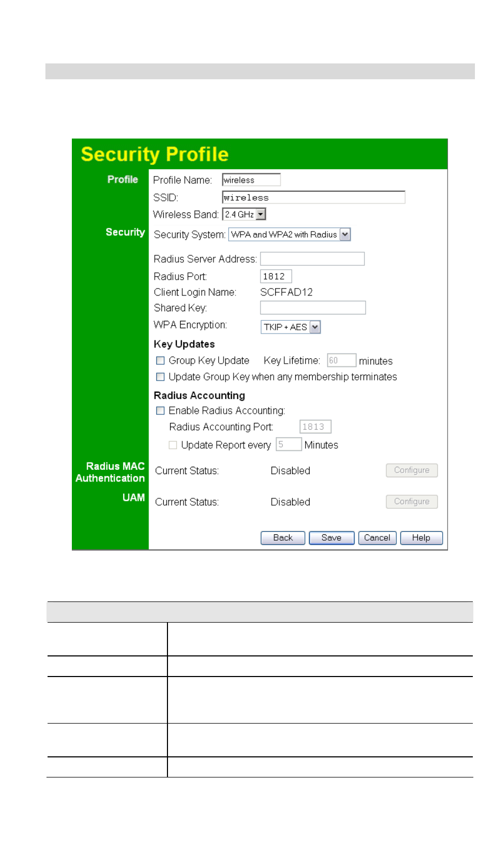Check Update Group Key when membership terminates
Image resolution: width=504 pixels, height=852 pixels.
160,377
